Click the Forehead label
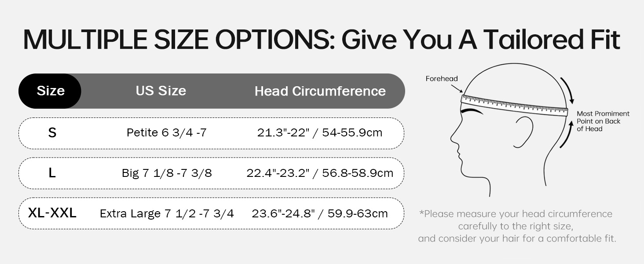The width and height of the screenshot is (644, 264). (442, 79)
